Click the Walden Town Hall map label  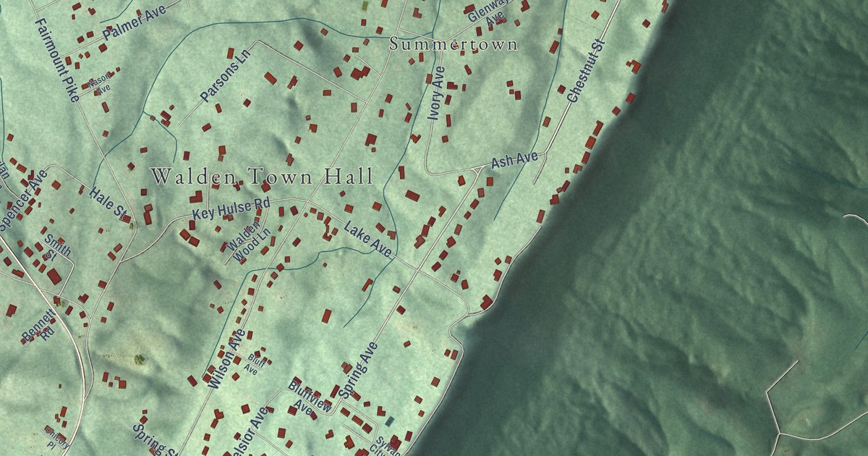262,176
